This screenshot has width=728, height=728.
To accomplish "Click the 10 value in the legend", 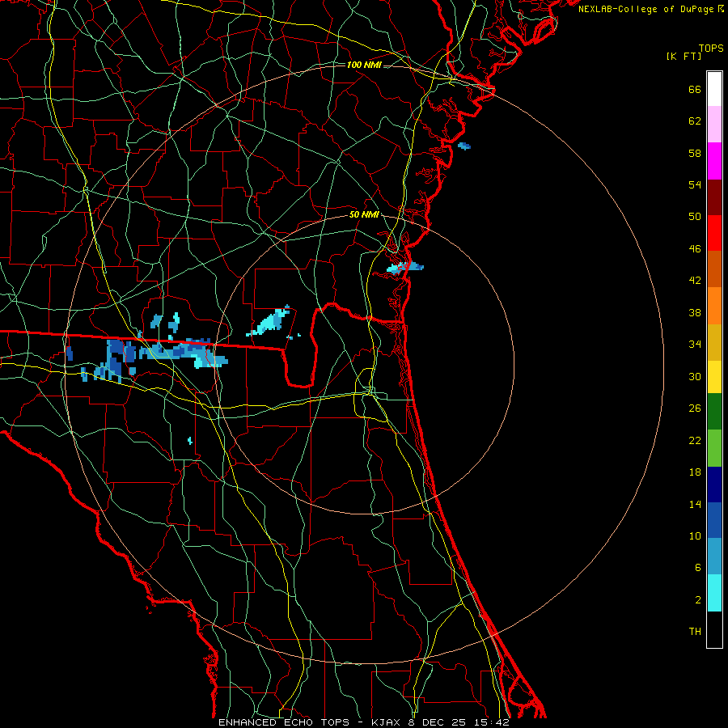I will [695, 535].
